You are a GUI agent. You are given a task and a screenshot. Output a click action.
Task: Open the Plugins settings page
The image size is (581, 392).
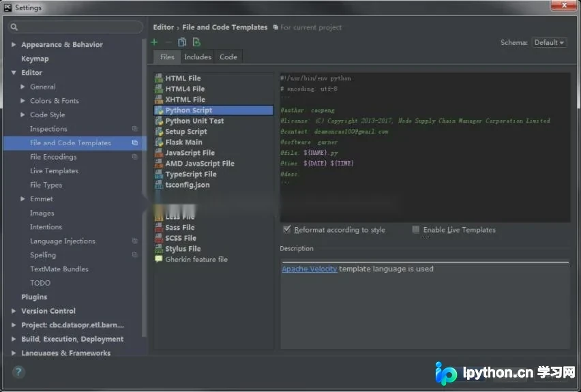34,297
